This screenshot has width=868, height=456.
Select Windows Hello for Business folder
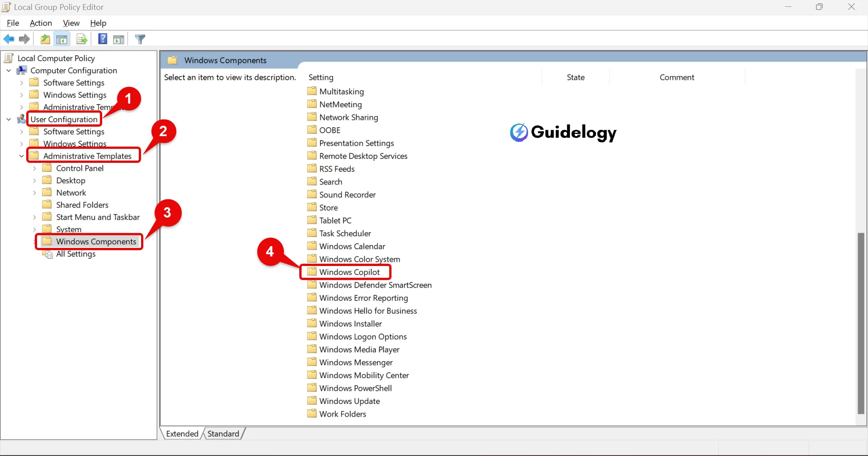pos(368,311)
